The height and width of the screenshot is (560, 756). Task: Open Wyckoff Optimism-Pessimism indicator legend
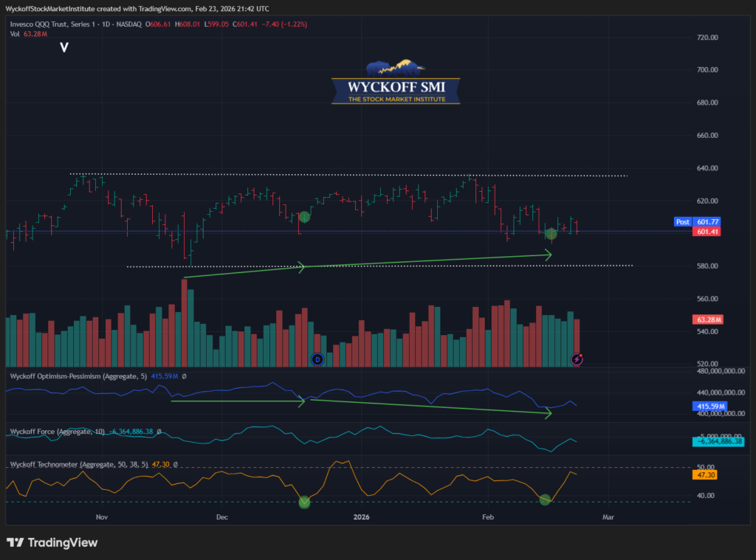click(78, 376)
